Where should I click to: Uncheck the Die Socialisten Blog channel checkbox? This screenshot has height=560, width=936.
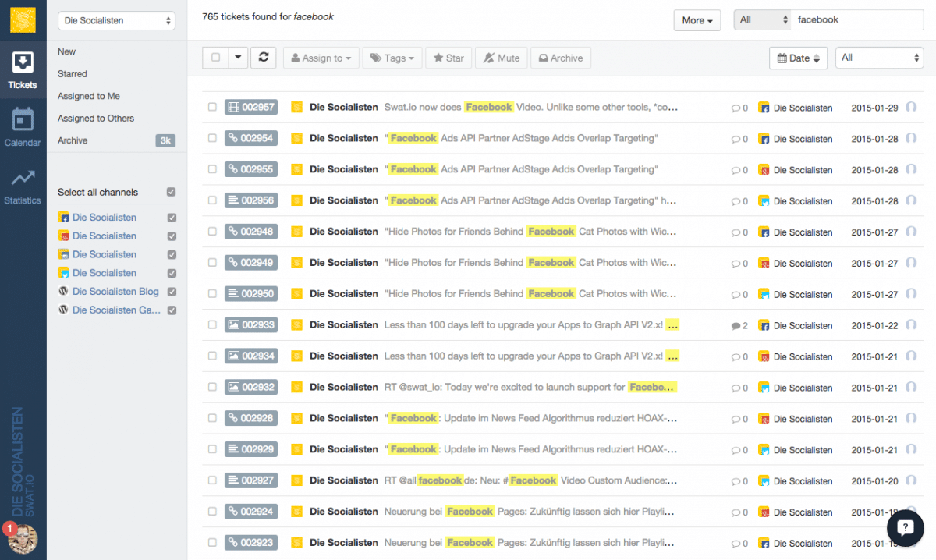pyautogui.click(x=172, y=292)
